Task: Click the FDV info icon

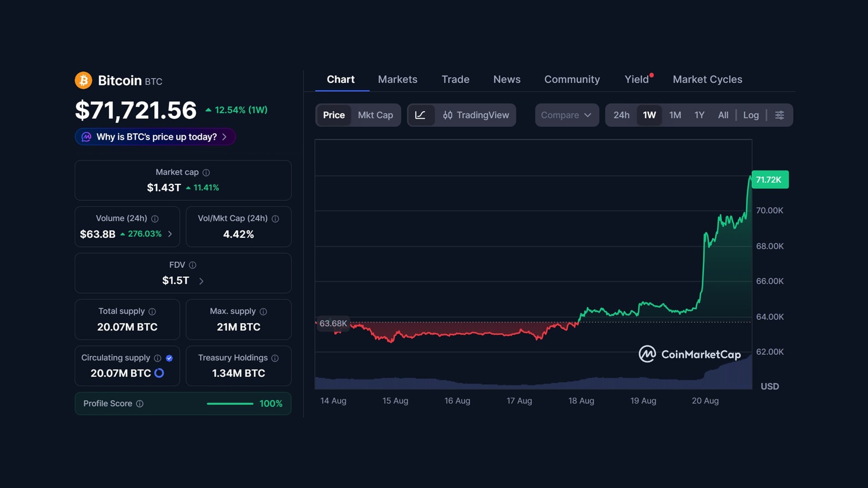Action: (193, 265)
